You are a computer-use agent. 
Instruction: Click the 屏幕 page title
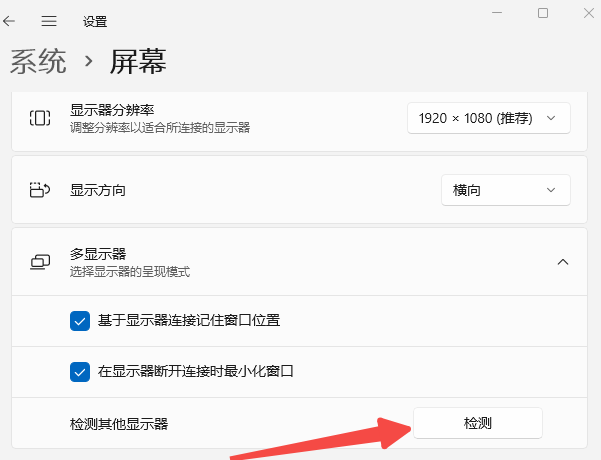coord(138,61)
